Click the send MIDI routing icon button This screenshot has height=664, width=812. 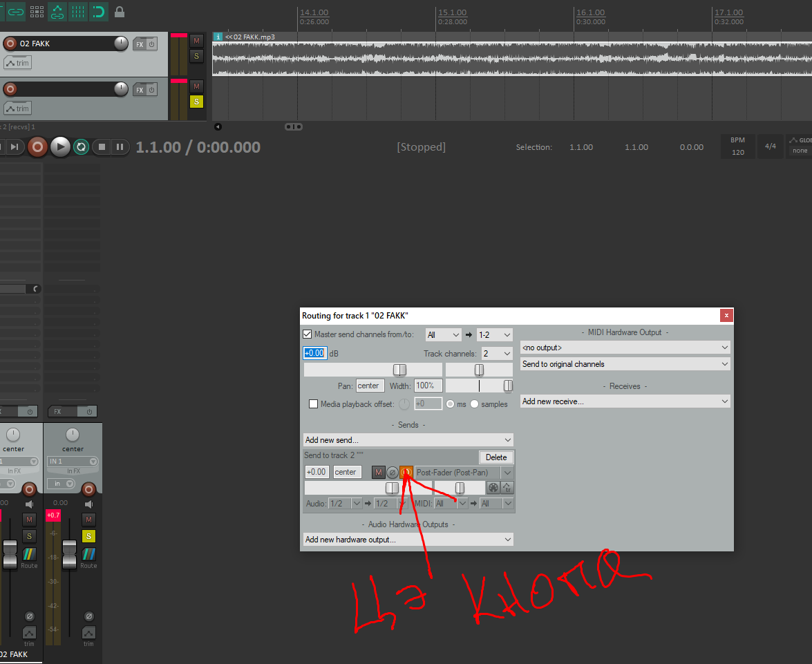(x=493, y=487)
